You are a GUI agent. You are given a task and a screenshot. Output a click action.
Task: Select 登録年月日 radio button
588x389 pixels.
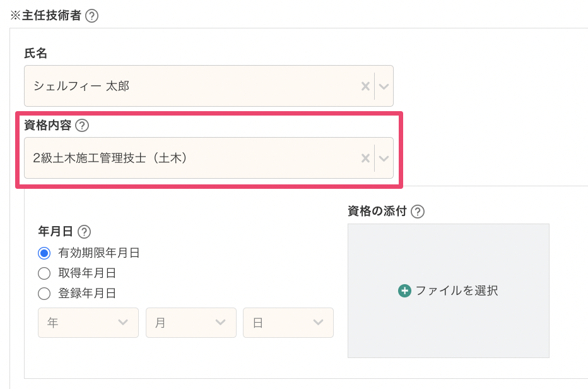pyautogui.click(x=44, y=294)
